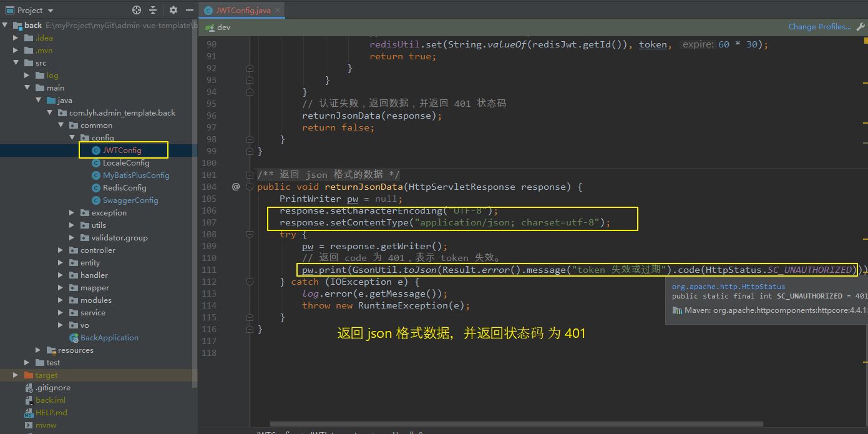The image size is (868, 434).
Task: Expand the controller package
Action: pyautogui.click(x=61, y=250)
